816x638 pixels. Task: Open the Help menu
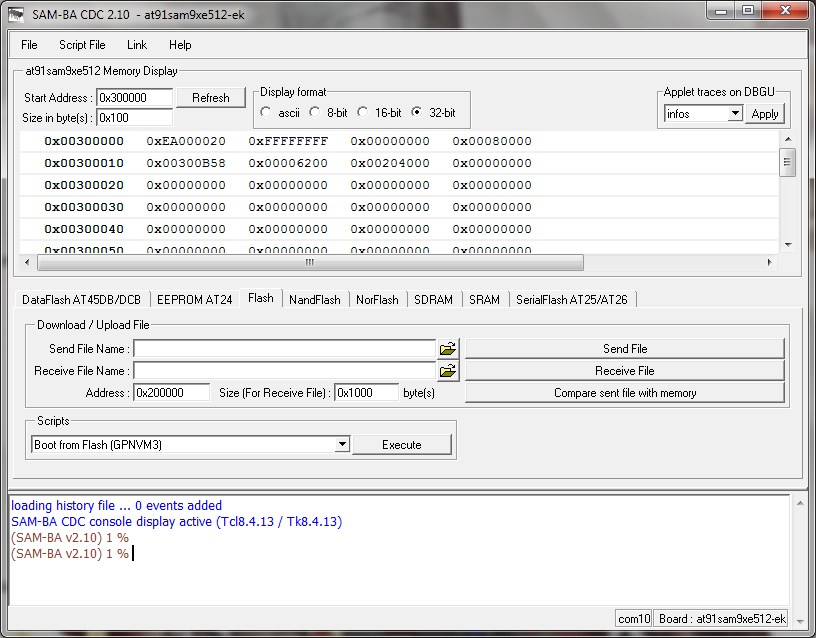point(180,45)
